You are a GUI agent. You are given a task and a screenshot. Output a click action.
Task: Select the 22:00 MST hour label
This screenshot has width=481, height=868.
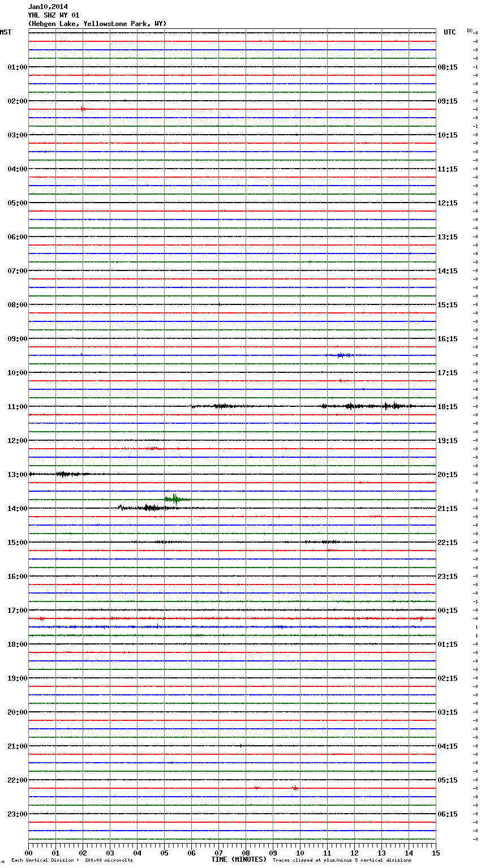(18, 780)
